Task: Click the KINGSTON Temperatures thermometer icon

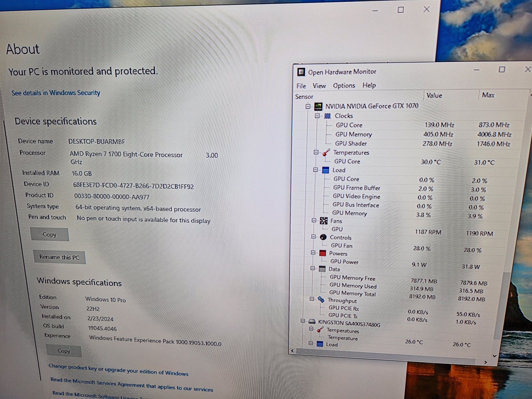Action: 320,330
